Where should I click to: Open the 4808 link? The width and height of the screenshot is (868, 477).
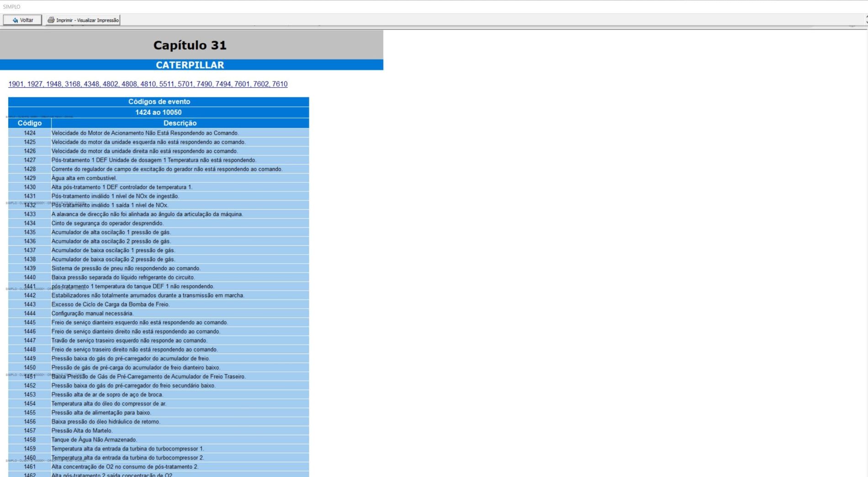tap(129, 84)
